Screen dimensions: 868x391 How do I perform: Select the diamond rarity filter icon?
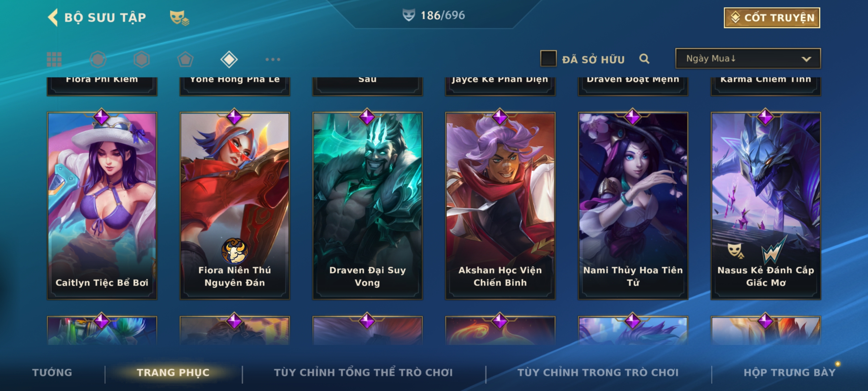pyautogui.click(x=229, y=59)
